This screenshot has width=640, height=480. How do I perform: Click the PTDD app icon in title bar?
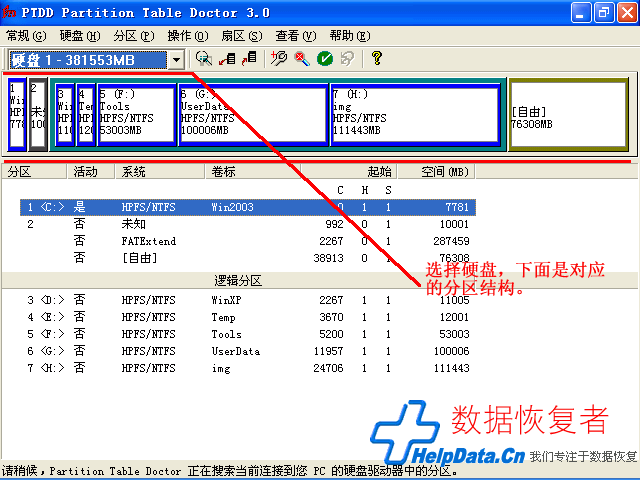tap(9, 12)
